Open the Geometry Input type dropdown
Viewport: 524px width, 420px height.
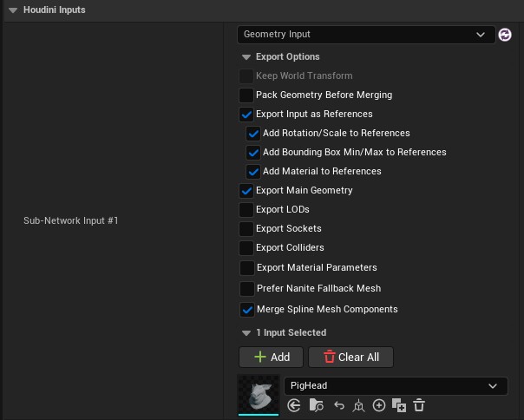[x=364, y=35]
